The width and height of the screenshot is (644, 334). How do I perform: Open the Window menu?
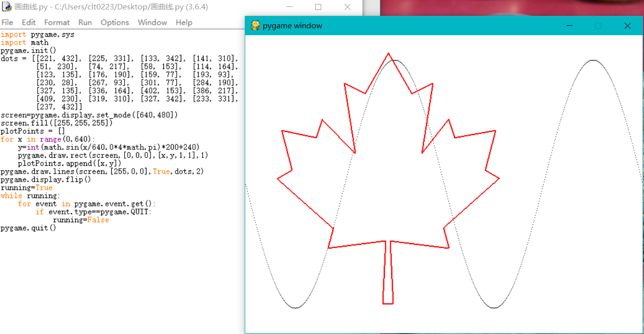click(x=152, y=22)
